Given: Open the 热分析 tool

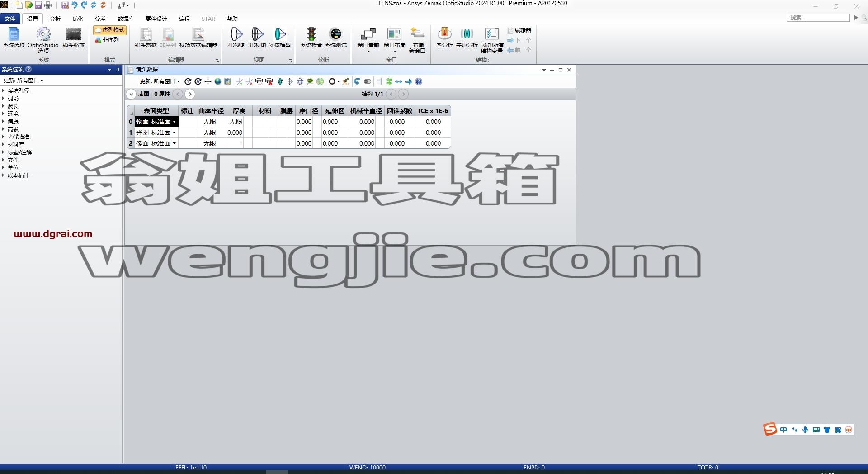Looking at the screenshot, I should click(444, 38).
